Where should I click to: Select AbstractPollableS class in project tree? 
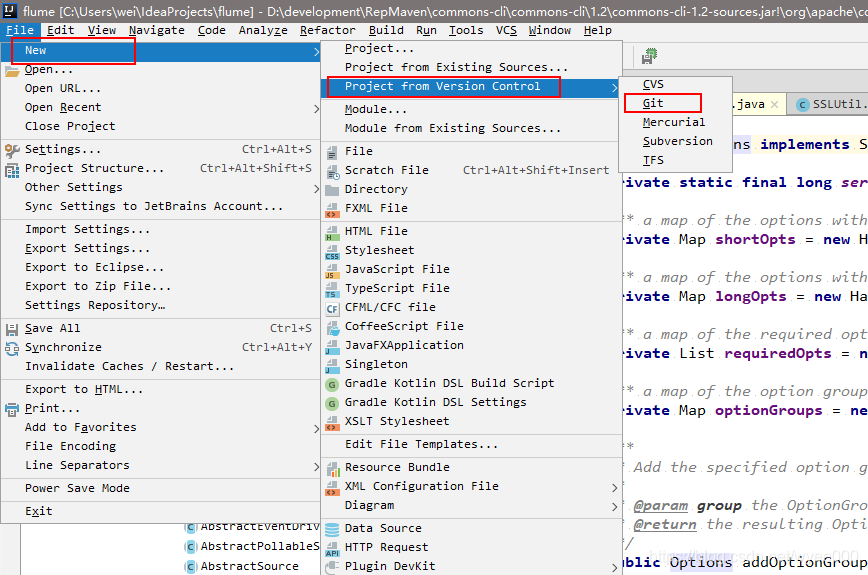click(x=259, y=546)
